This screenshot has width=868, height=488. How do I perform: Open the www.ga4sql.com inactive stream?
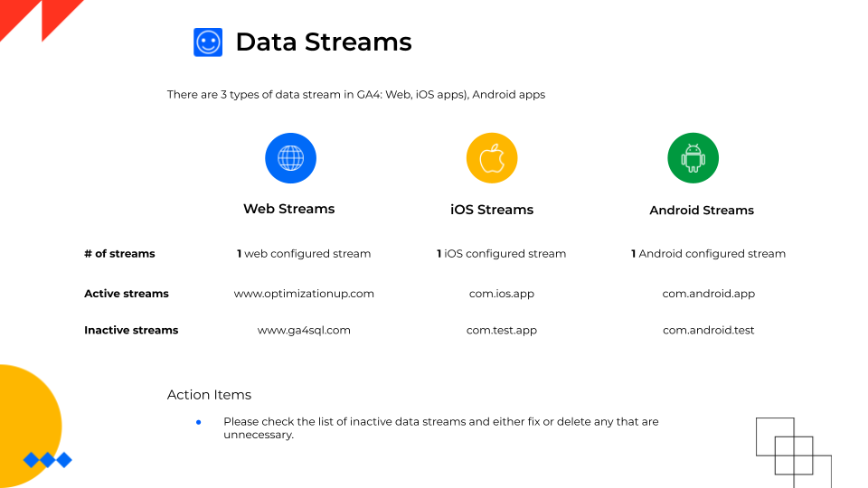pyautogui.click(x=304, y=331)
